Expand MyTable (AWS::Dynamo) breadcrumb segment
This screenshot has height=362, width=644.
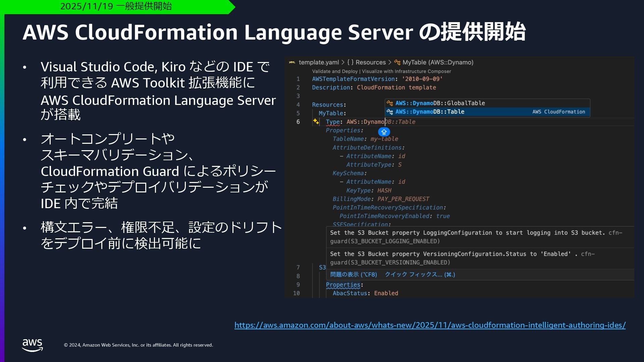point(438,62)
